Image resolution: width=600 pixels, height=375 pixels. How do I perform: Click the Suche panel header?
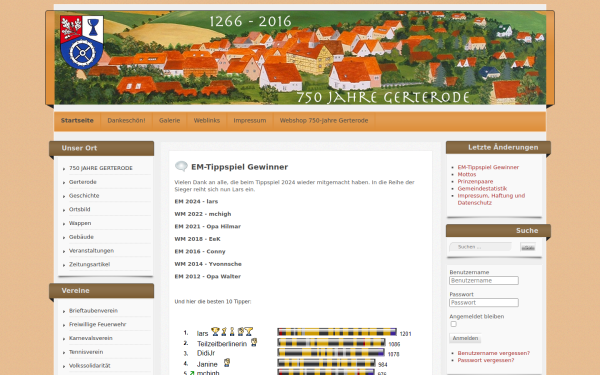[498, 231]
